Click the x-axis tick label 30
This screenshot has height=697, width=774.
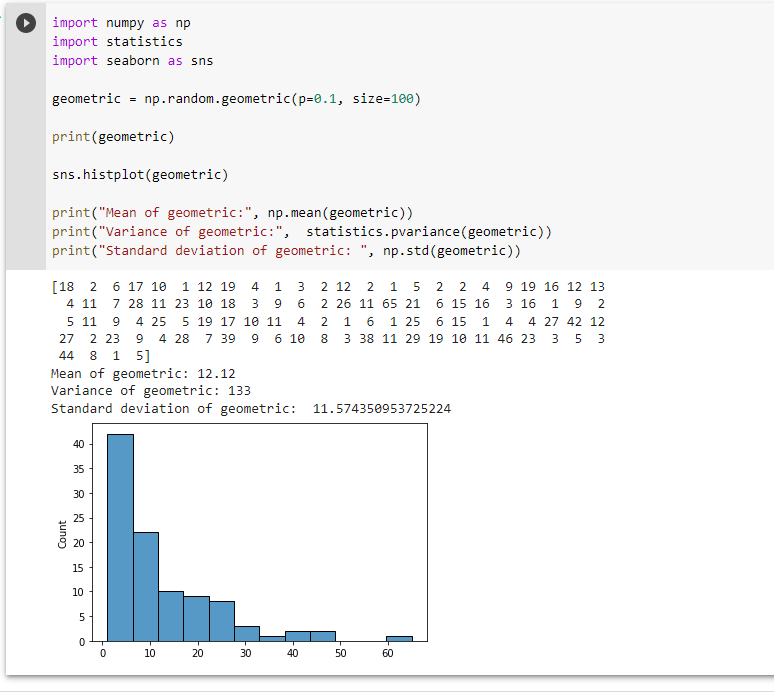click(x=245, y=653)
